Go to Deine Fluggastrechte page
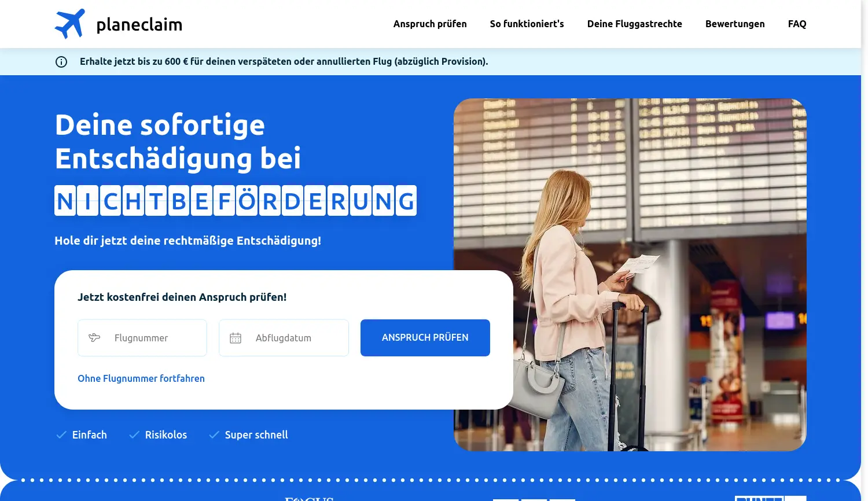The image size is (868, 501). click(x=635, y=24)
